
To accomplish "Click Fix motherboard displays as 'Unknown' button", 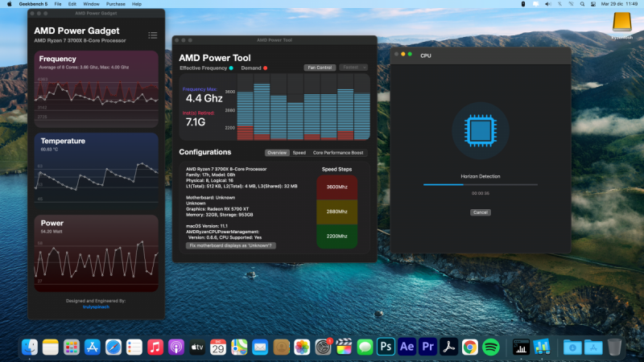I will tap(231, 245).
